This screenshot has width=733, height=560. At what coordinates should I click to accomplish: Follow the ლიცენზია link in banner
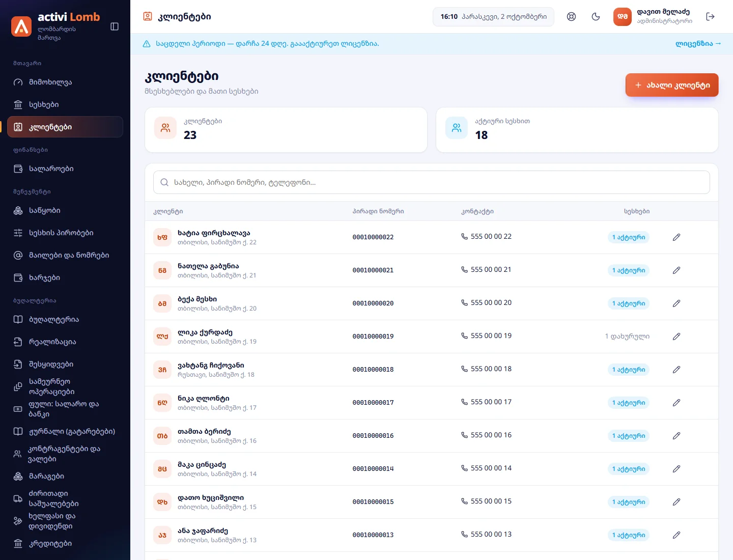click(x=698, y=44)
